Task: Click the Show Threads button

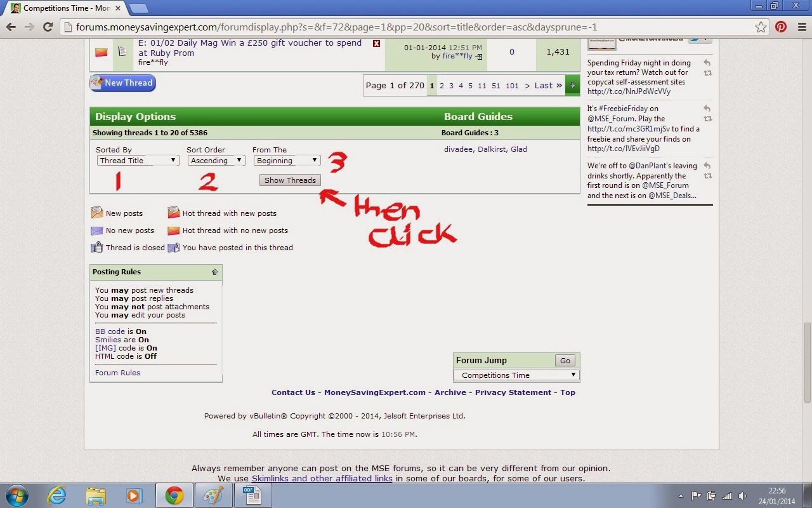Action: (x=290, y=180)
